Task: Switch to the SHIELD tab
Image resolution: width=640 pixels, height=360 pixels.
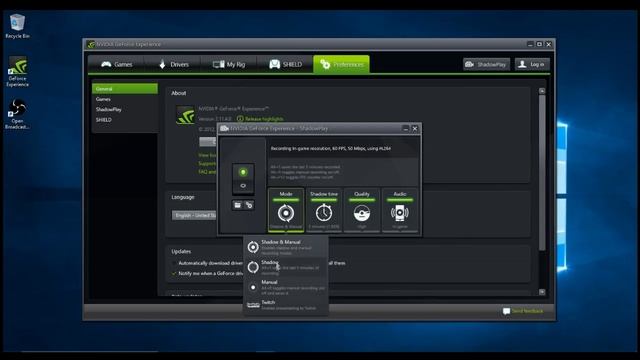Action: pos(285,64)
